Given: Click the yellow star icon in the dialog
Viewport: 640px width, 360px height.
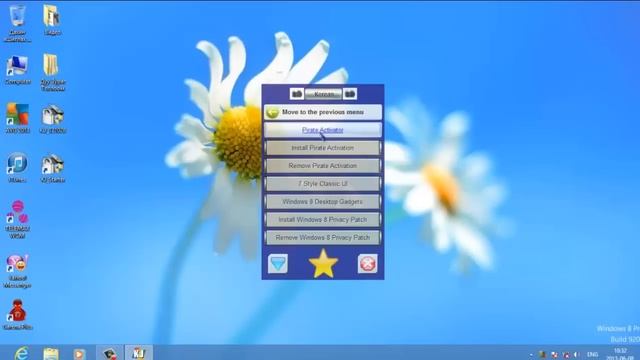Looking at the screenshot, I should pyautogui.click(x=323, y=264).
